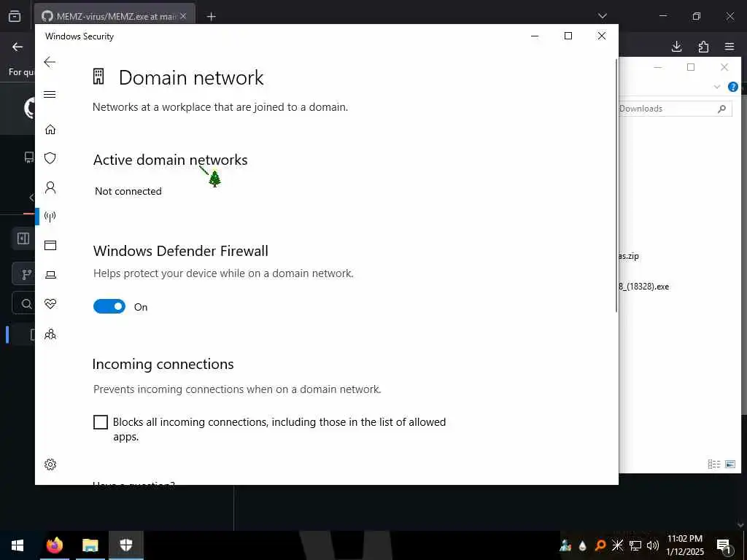Open the browser application menu
Viewport: 747px width, 560px height.
pos(729,47)
